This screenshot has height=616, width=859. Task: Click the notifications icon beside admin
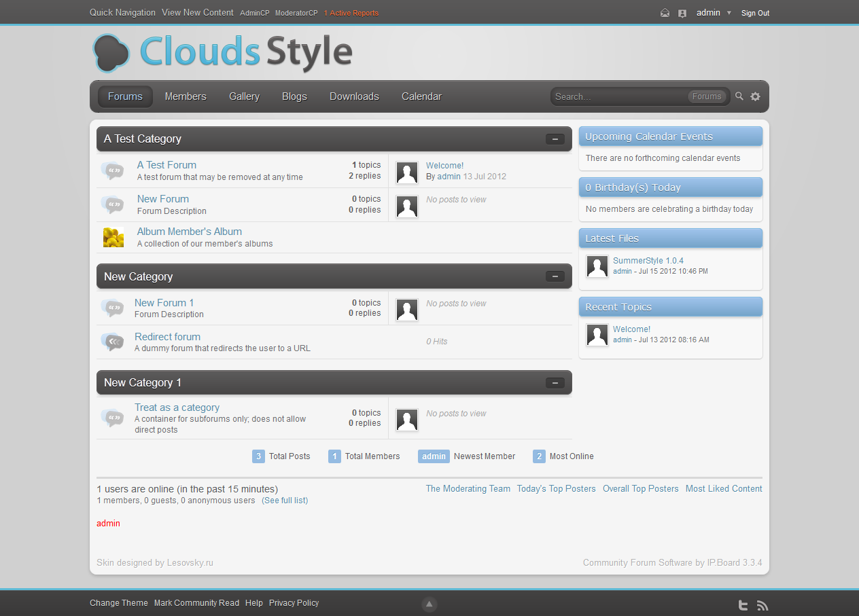pos(682,13)
